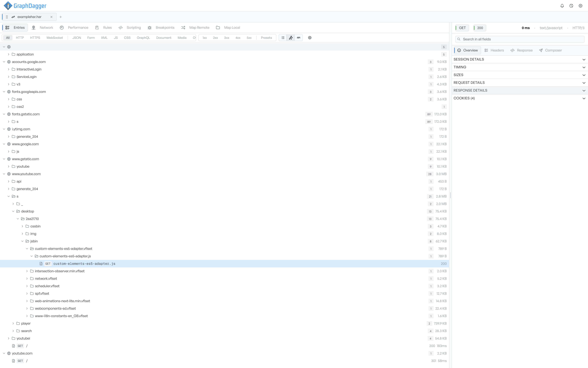Select the ServiceLogin folder row
This screenshot has height=368, width=588.
pos(225,77)
